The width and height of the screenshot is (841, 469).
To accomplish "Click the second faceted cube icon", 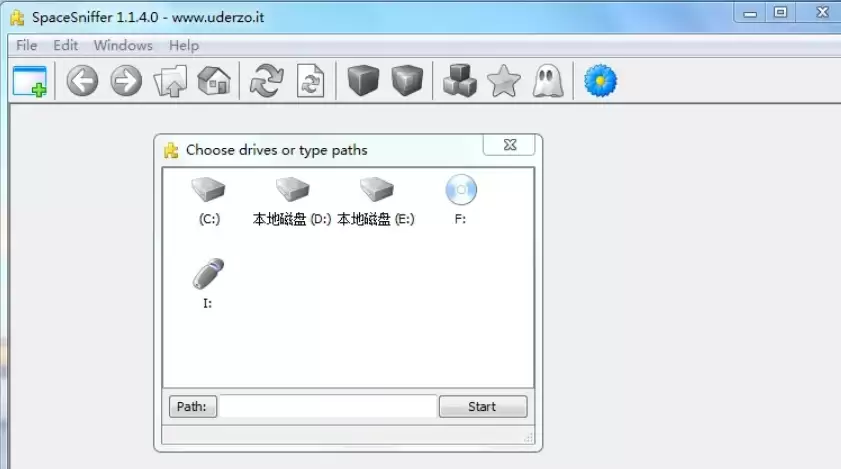I will 407,80.
